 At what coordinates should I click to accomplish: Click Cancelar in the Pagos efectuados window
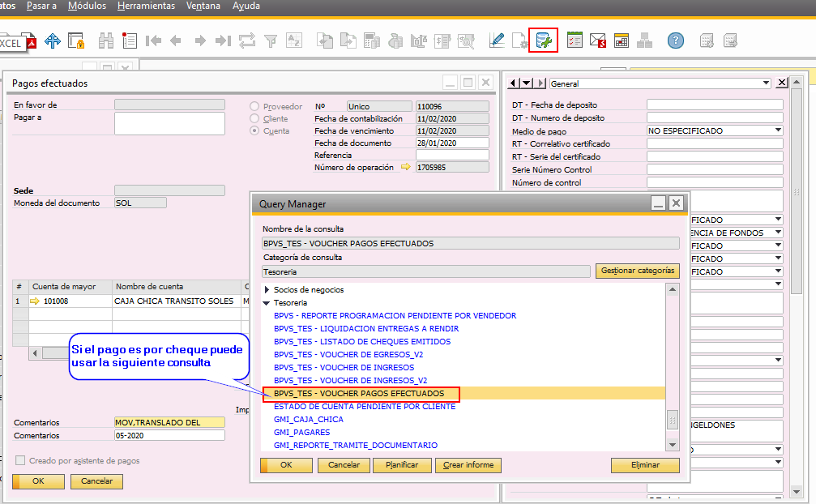[x=96, y=481]
